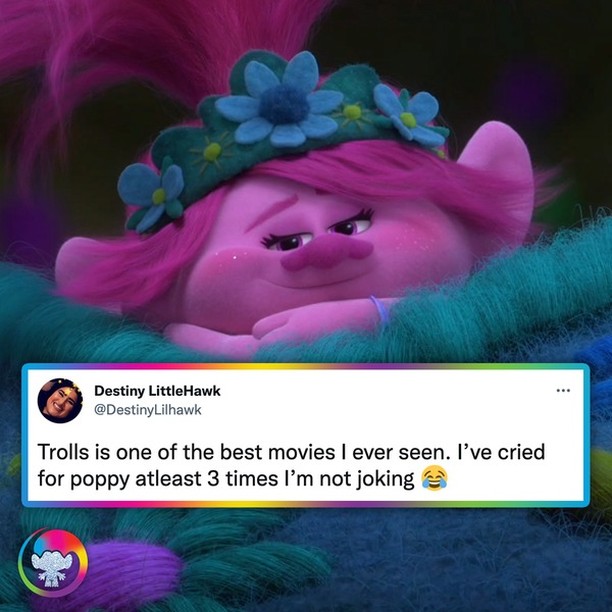Click Poppy's raised eyebrow
This screenshot has width=612, height=612.
[x=269, y=212]
